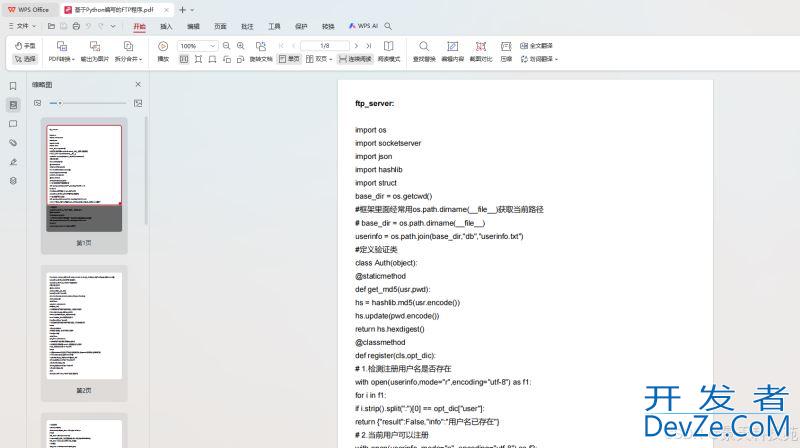
Task: Open the 文件 menu
Action: coord(22,26)
